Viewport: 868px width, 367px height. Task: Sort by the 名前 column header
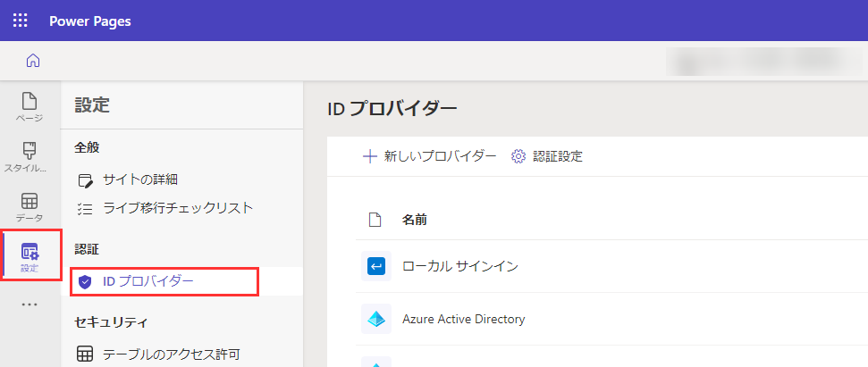click(414, 220)
